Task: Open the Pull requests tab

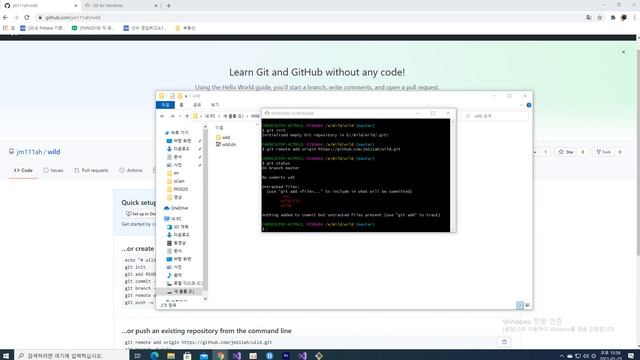Action: [x=91, y=170]
